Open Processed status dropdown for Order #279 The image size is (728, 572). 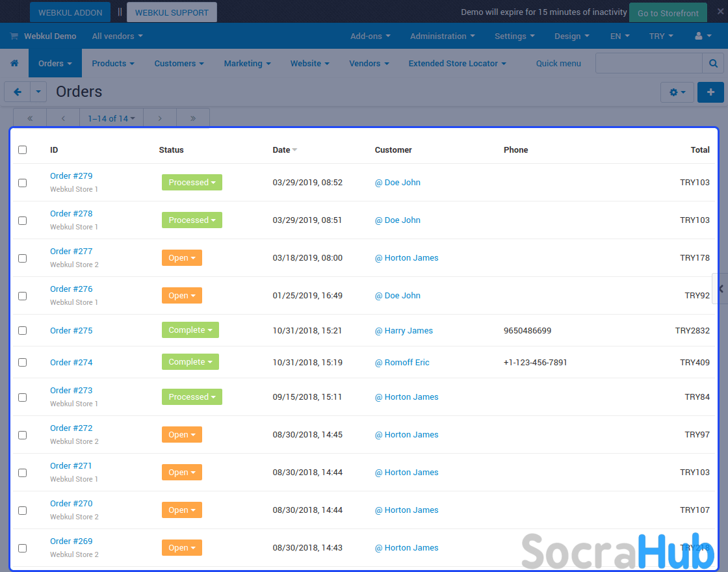[x=192, y=183]
